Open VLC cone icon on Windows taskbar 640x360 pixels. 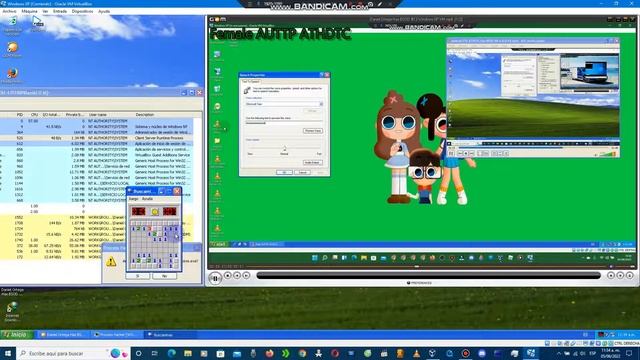click(x=416, y=353)
